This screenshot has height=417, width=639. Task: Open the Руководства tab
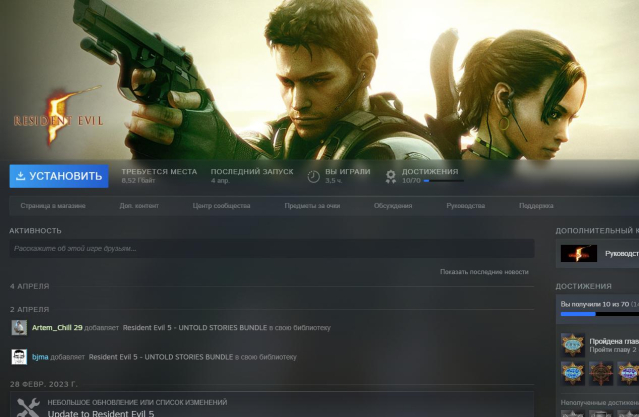pos(466,206)
